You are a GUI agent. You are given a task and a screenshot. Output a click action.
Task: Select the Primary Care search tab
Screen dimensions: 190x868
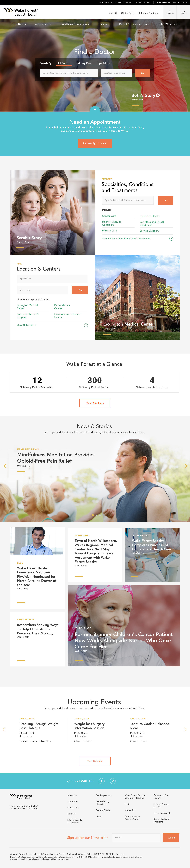point(84,63)
